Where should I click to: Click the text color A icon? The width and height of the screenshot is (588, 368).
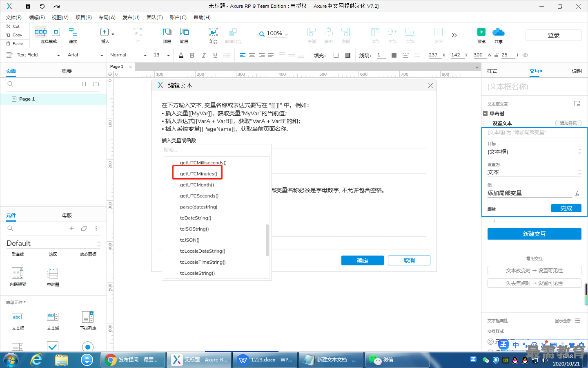pos(181,55)
